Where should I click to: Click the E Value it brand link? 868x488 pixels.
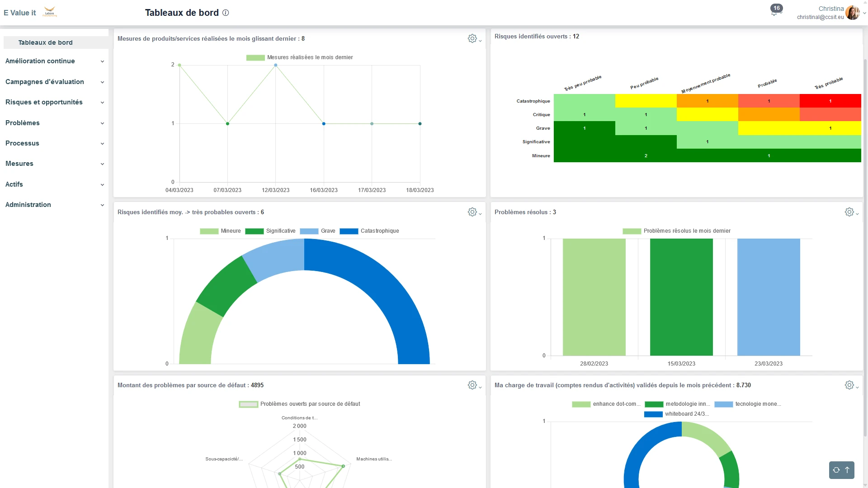19,13
